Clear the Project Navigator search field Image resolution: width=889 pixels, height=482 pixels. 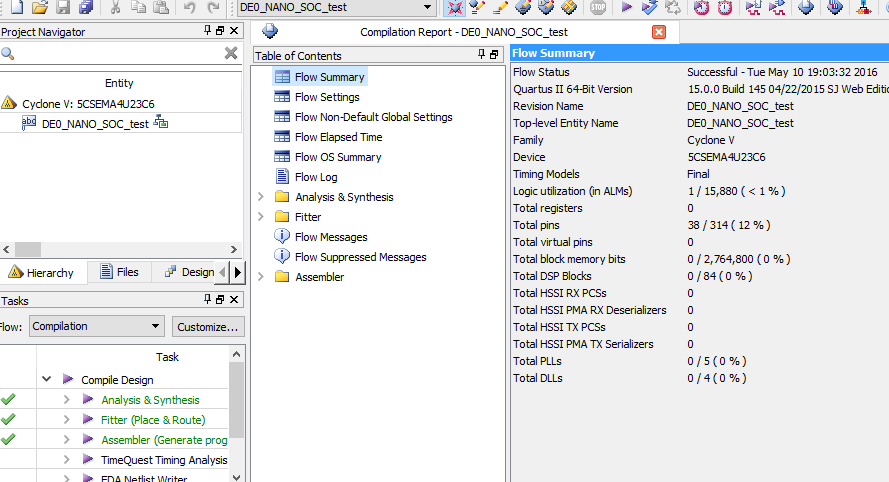231,53
